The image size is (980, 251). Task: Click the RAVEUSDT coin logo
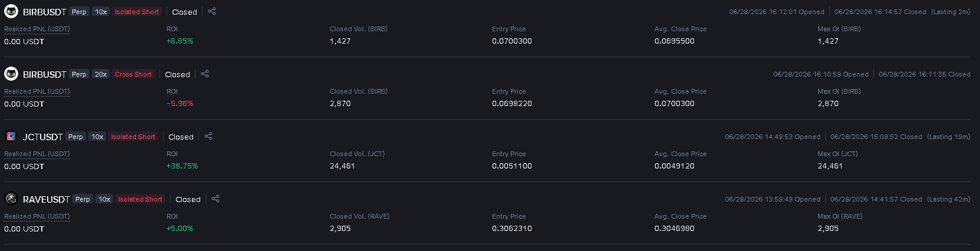(11, 199)
